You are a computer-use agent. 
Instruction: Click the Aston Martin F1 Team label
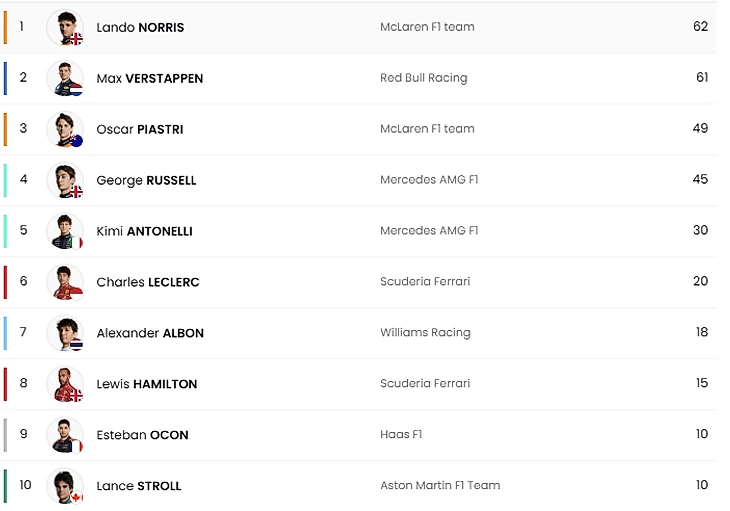pyautogui.click(x=440, y=486)
